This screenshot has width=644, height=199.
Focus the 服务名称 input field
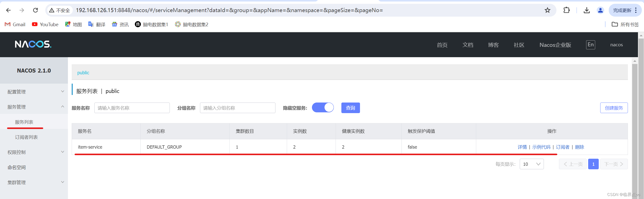[x=132, y=108]
